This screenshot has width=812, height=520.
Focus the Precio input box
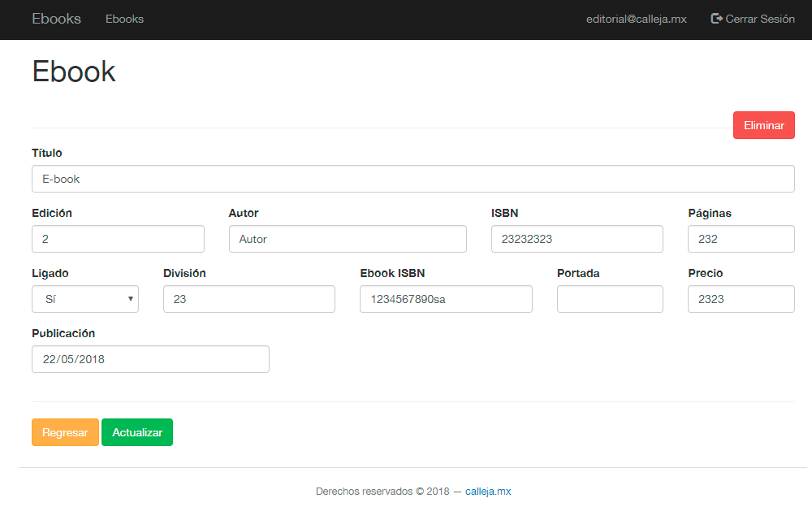(741, 299)
